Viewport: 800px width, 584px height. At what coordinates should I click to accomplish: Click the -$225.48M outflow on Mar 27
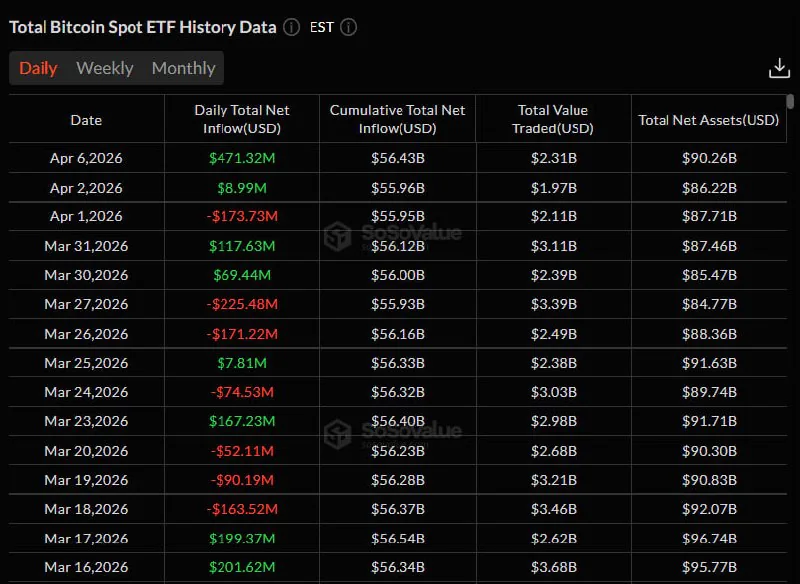pyautogui.click(x=242, y=304)
